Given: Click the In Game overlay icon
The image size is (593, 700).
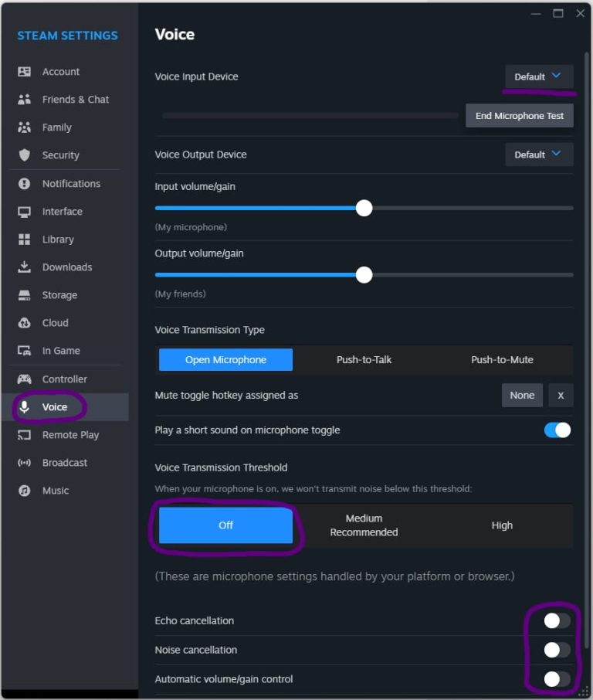Looking at the screenshot, I should (x=24, y=351).
